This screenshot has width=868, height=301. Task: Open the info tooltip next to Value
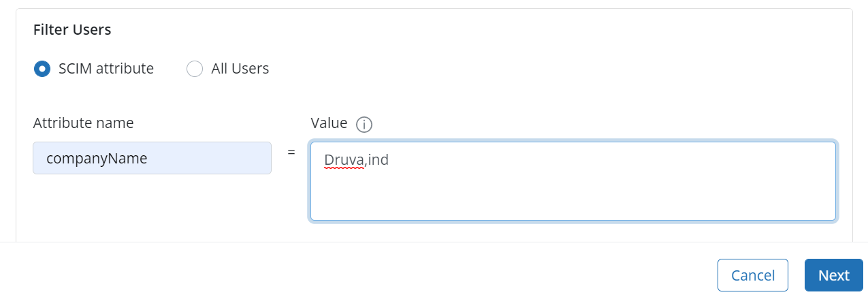364,125
